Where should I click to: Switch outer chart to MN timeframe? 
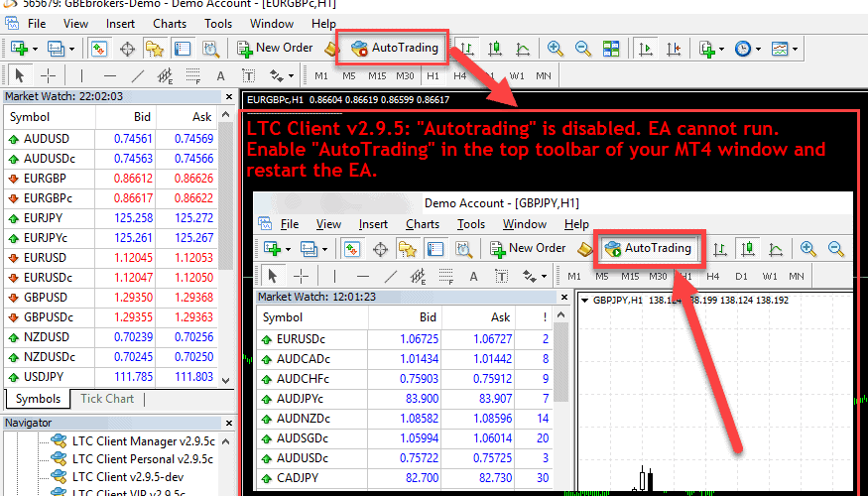point(543,75)
